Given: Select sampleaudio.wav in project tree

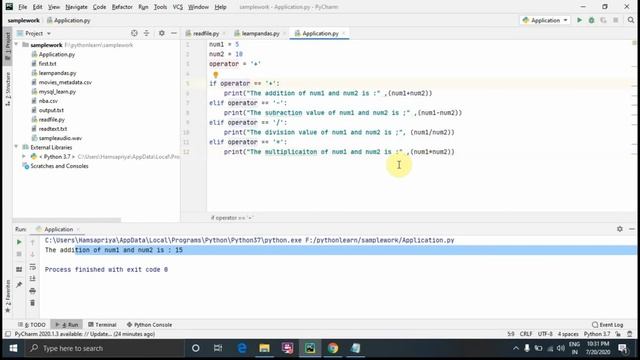Looking at the screenshot, I should coord(60,138).
